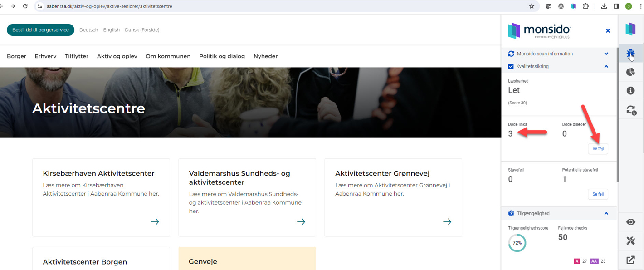Screen dimensions: 644x270
Task: Open the pie chart statistics panel
Action: click(630, 72)
